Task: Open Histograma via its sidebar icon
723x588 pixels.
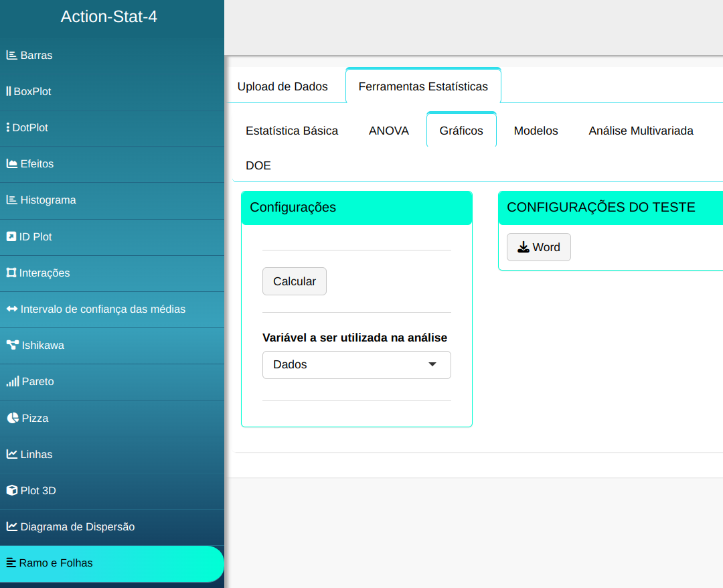Action: [11, 200]
